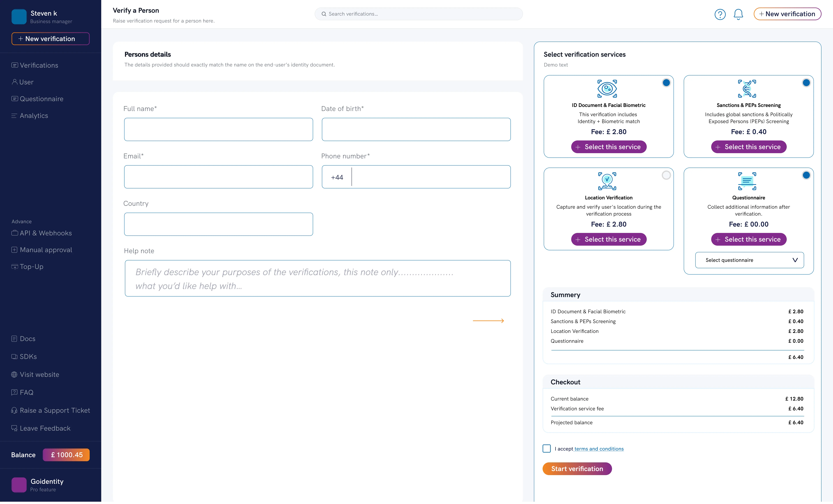The height and width of the screenshot is (504, 833).
Task: Click the Raise a Support Ticket headset icon
Action: click(x=14, y=410)
